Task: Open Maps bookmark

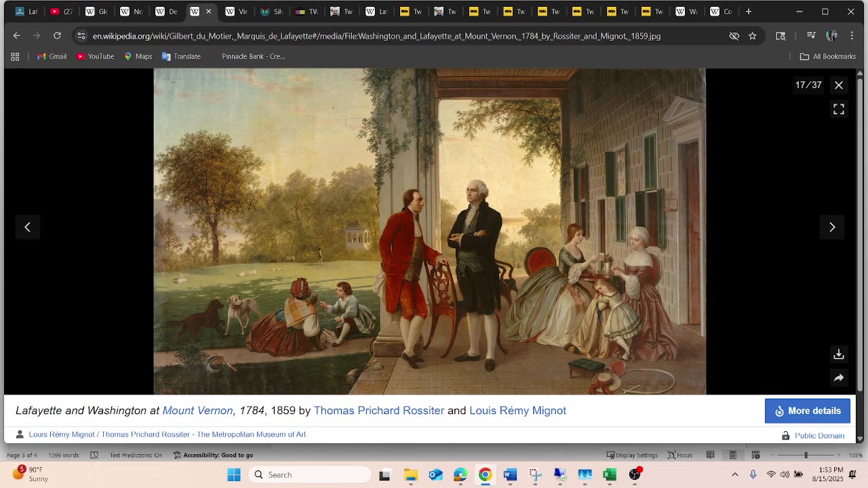Action: [138, 56]
